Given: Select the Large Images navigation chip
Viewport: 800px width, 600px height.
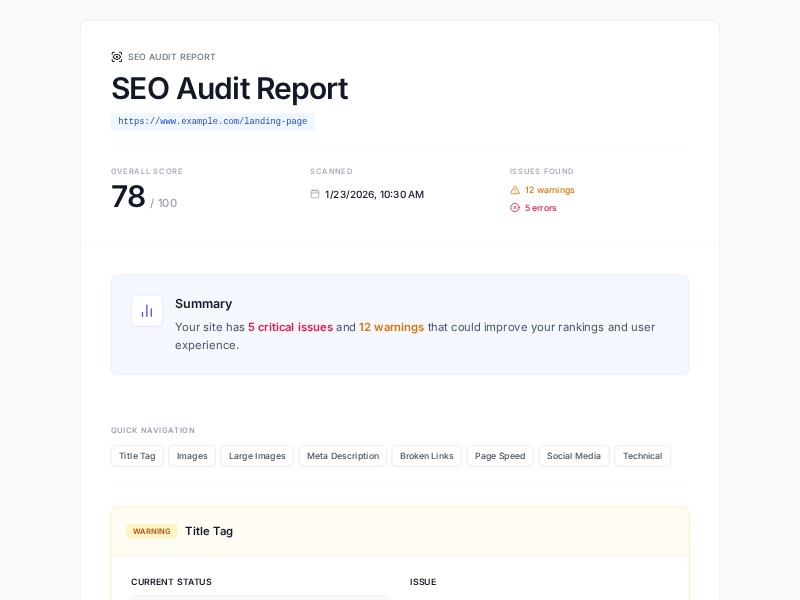Looking at the screenshot, I should tap(257, 456).
